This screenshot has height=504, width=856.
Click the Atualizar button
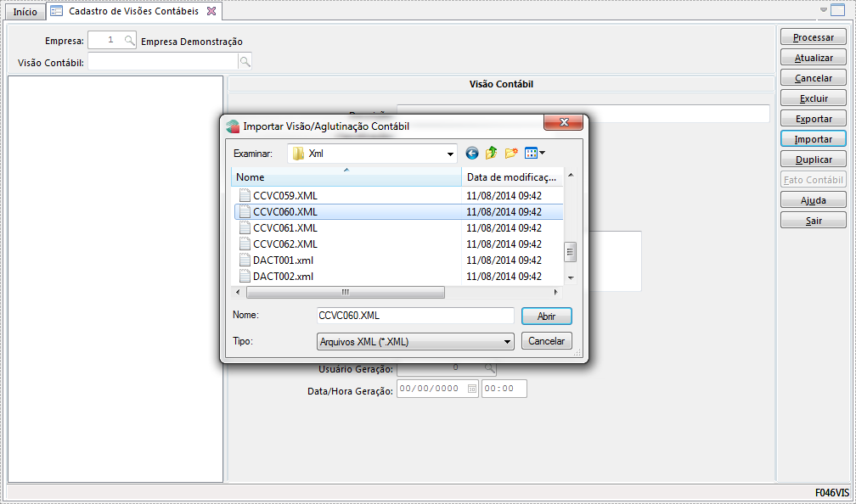tap(814, 58)
